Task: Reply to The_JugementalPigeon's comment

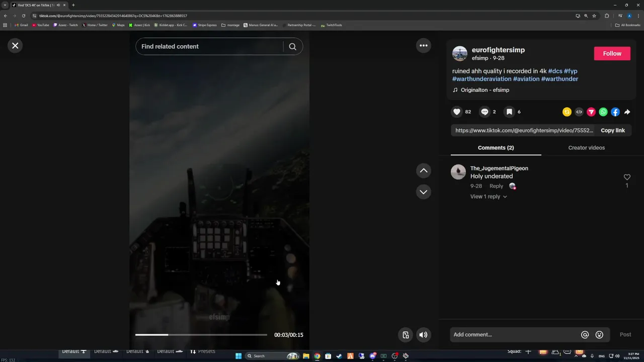Action: [496, 186]
